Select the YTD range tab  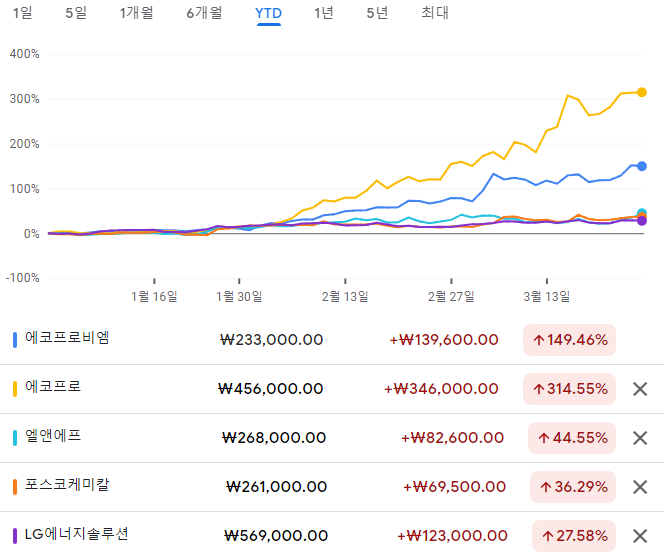pos(268,14)
